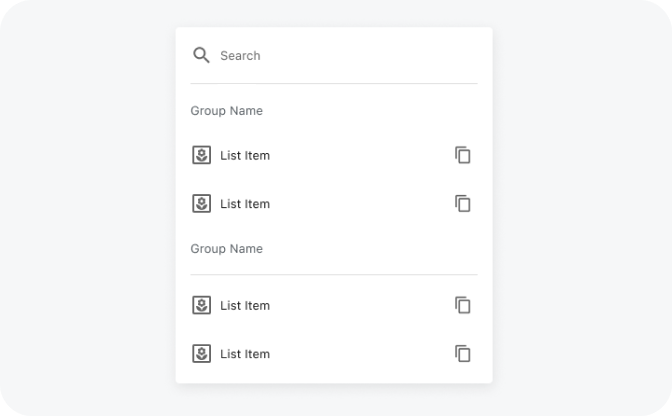Copy the last list item in bottom group
672x416 pixels.
(463, 354)
